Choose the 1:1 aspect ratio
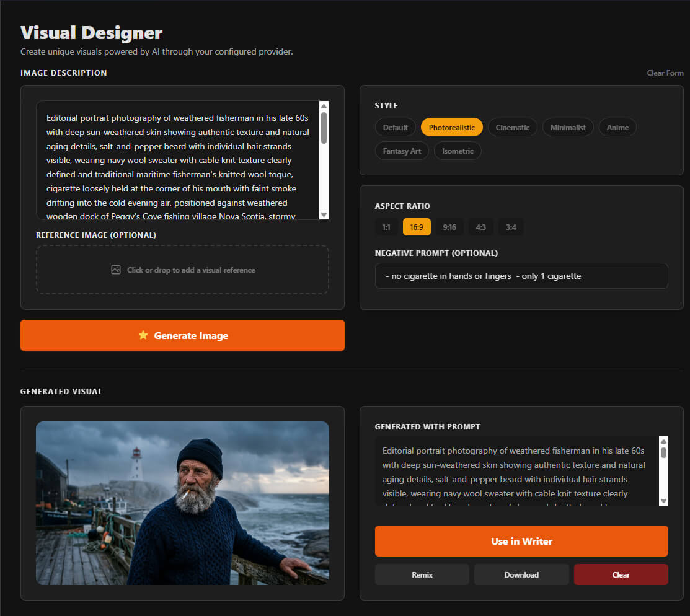 click(x=386, y=227)
